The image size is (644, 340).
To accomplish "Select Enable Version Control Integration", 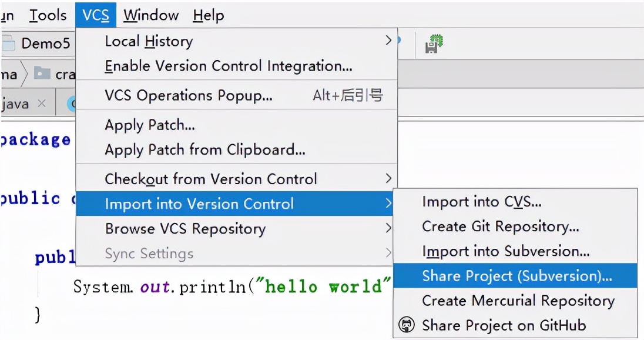I will [228, 66].
